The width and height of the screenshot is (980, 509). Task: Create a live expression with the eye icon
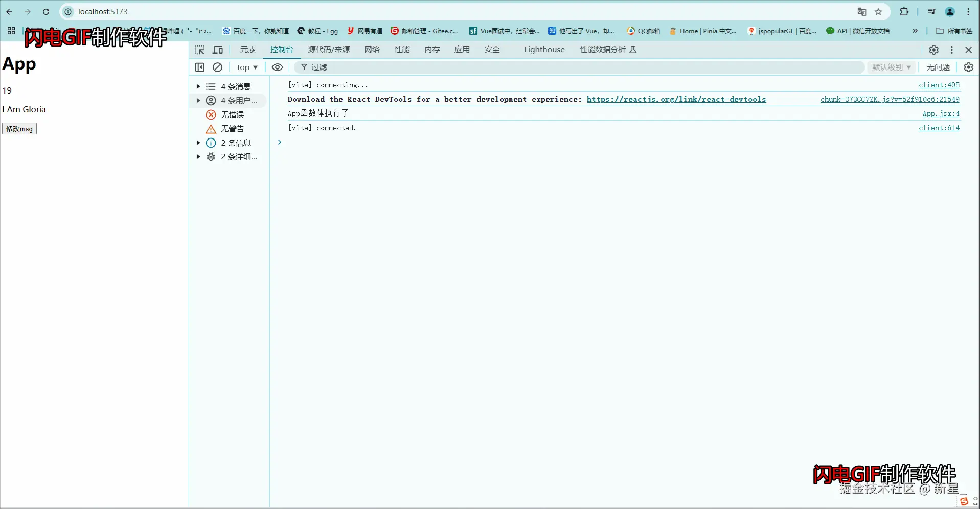click(277, 67)
